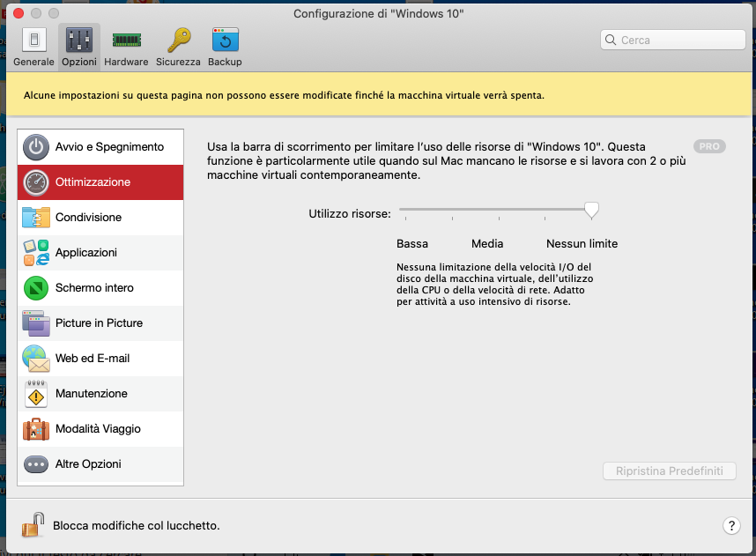Close the Configurazione di Windows 10 window
The width and height of the screenshot is (756, 556).
tap(19, 13)
